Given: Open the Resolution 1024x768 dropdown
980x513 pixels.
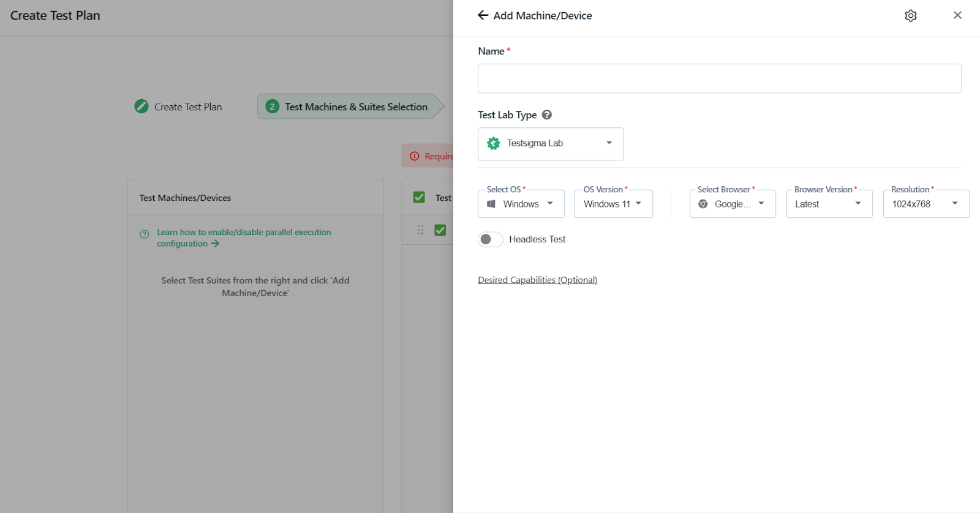Looking at the screenshot, I should pos(926,204).
